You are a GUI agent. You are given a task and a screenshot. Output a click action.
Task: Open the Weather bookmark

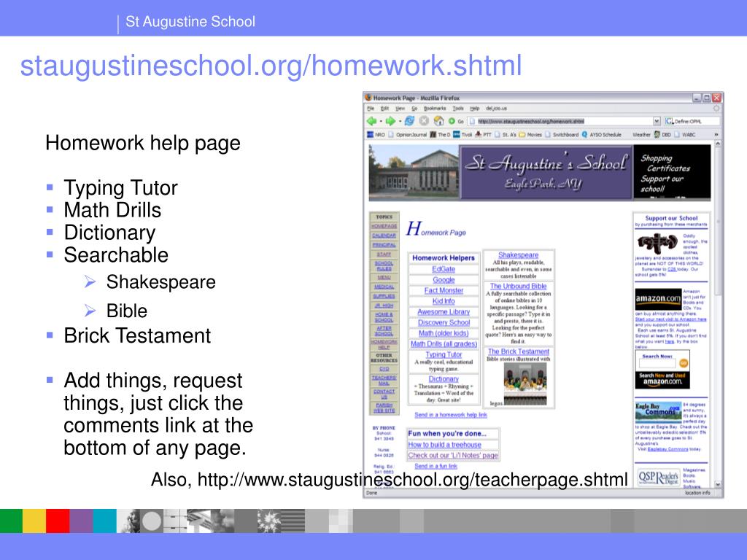point(641,135)
